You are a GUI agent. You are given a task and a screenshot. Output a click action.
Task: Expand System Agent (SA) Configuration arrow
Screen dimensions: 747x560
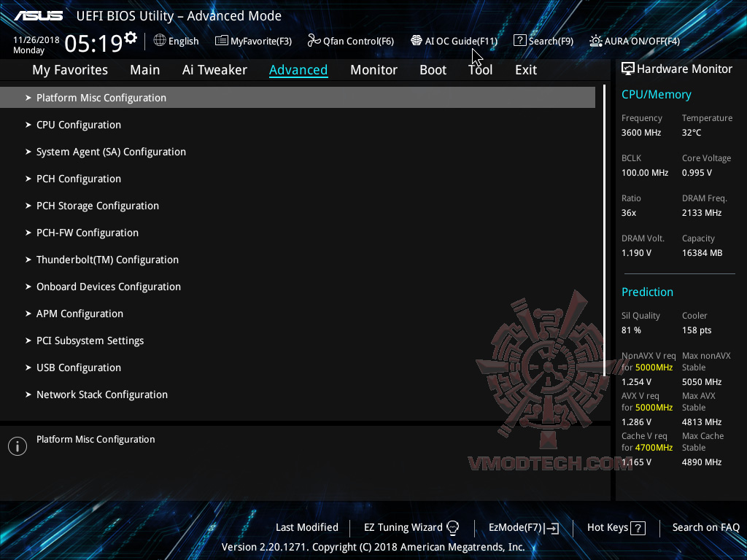coord(28,152)
